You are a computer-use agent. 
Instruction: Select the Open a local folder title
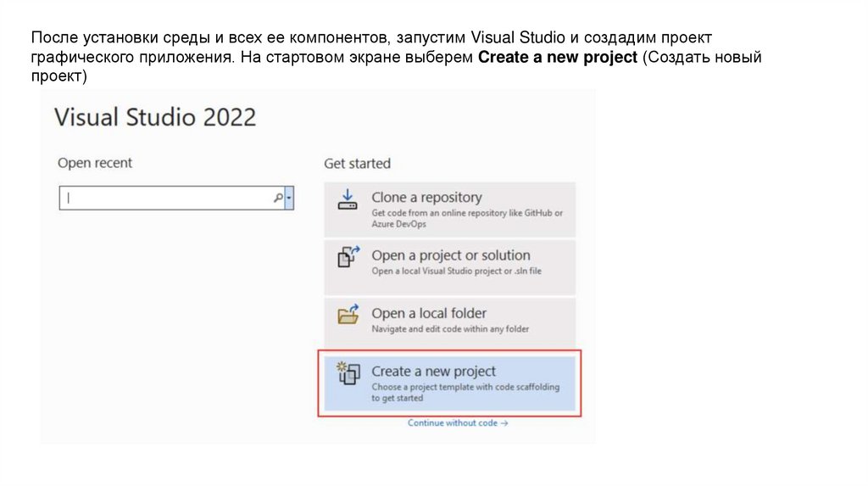pyautogui.click(x=429, y=313)
